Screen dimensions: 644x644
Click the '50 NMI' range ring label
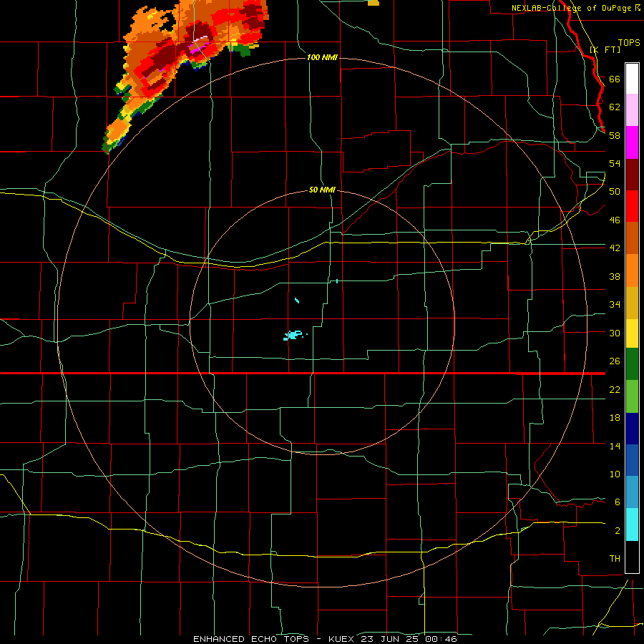322,190
